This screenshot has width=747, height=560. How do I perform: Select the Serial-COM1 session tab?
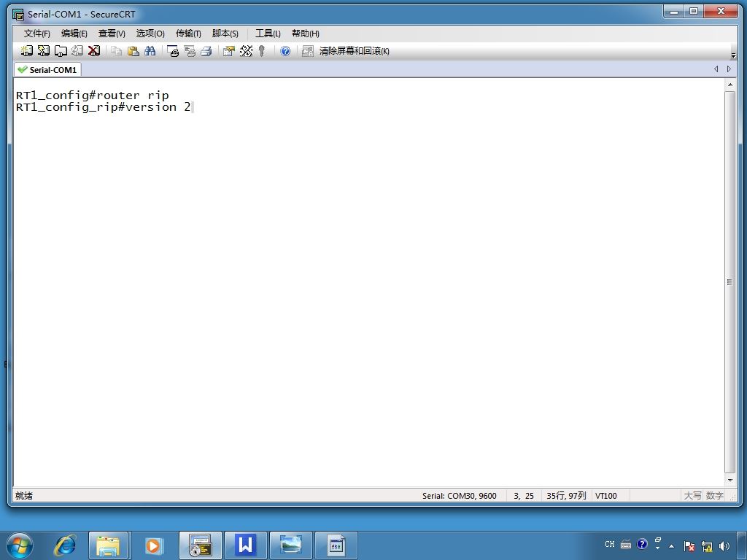47,69
